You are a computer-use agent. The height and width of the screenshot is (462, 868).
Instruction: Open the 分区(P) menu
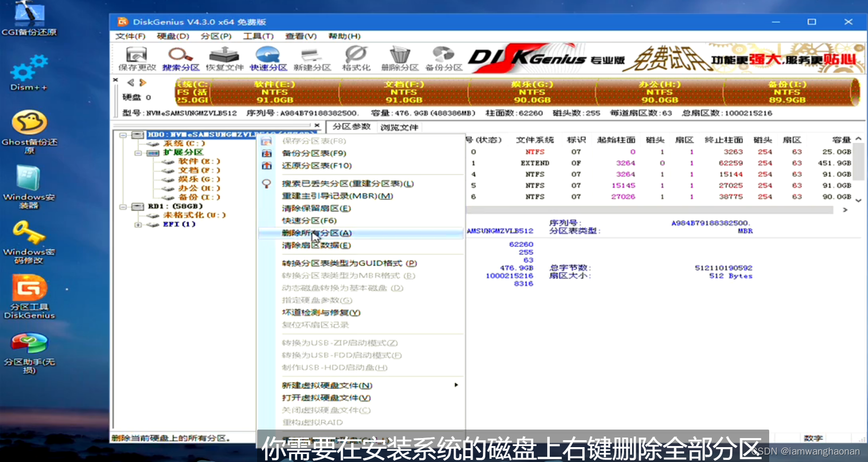pos(216,36)
